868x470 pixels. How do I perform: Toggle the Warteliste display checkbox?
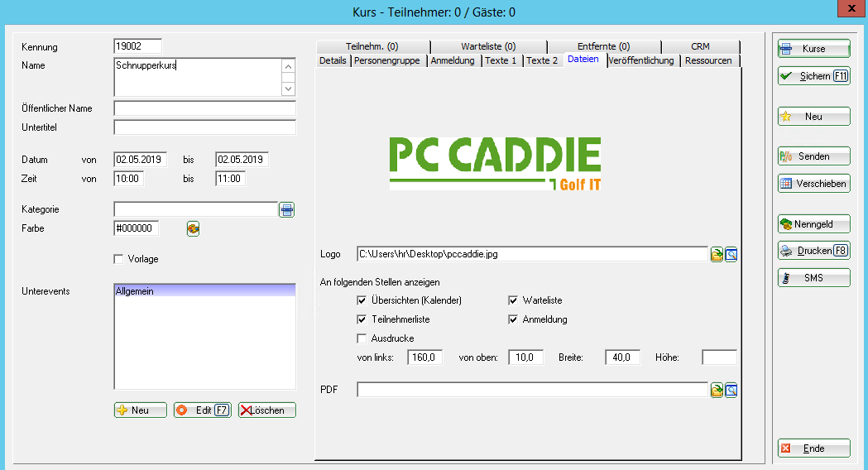click(x=514, y=300)
